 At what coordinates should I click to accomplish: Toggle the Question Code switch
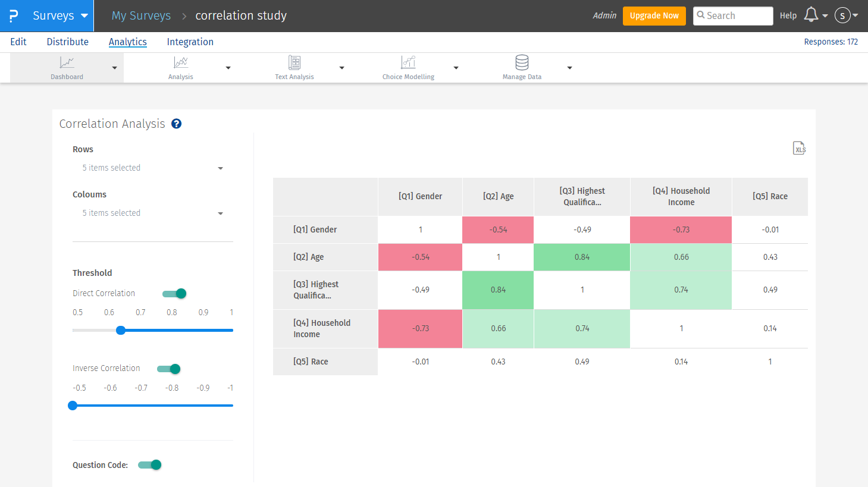pyautogui.click(x=150, y=465)
